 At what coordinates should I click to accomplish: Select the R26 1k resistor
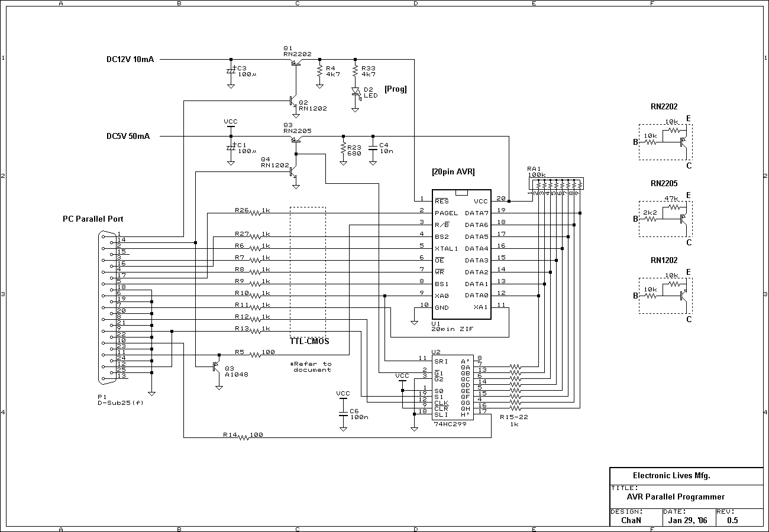click(255, 213)
